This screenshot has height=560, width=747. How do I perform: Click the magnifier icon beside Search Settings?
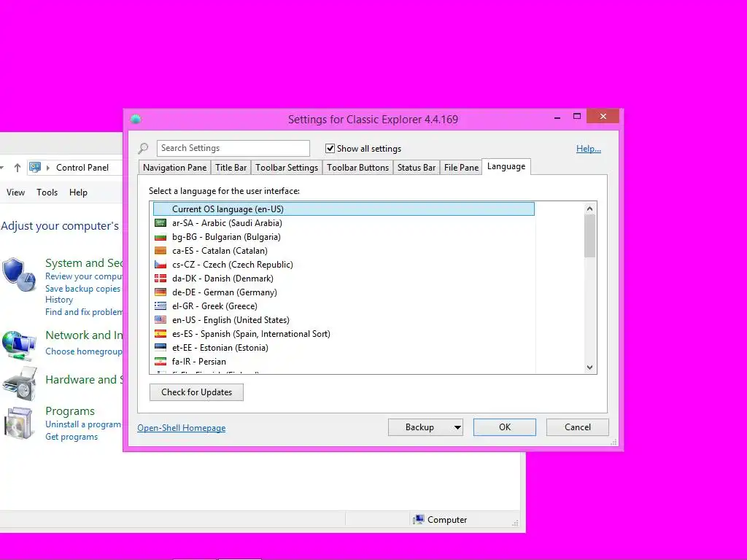pos(143,149)
